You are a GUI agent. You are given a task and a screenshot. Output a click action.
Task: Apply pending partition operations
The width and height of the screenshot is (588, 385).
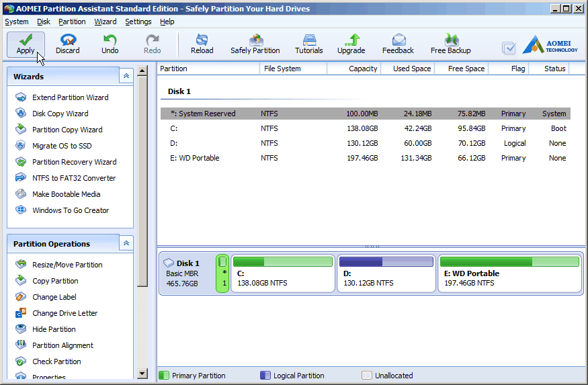tap(26, 44)
